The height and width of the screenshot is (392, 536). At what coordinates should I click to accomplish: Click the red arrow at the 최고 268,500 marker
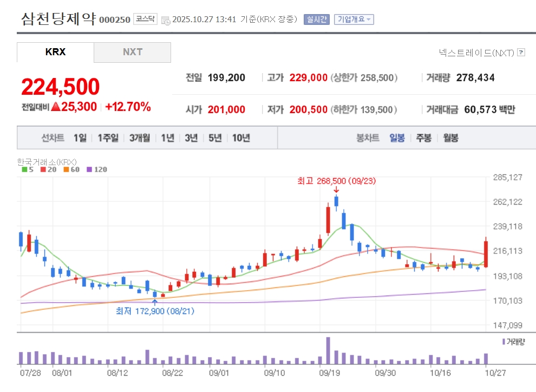click(336, 190)
